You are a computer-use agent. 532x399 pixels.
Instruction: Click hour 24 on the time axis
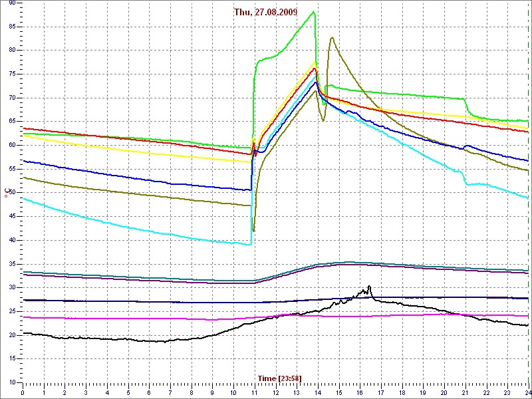coord(527,392)
